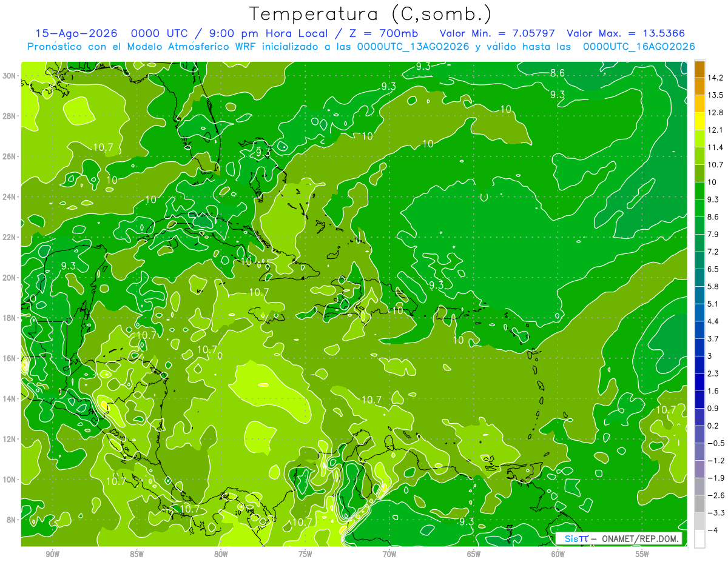Click the yellow swatch between 12.1 and 12.8
Viewport: 728px width, 562px height.
[x=699, y=121]
